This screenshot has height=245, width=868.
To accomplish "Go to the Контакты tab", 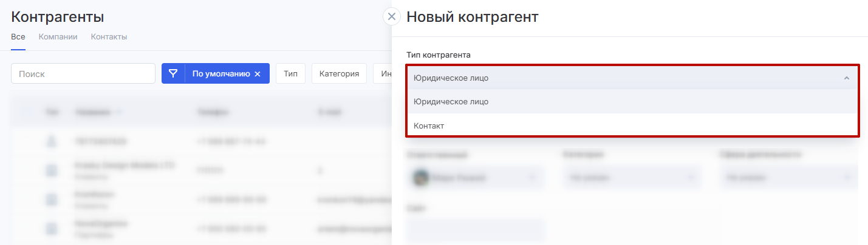I will [x=109, y=36].
